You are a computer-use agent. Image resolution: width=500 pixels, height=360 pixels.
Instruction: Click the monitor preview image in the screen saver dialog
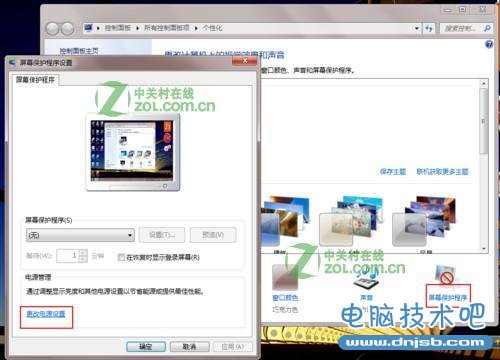tap(132, 152)
